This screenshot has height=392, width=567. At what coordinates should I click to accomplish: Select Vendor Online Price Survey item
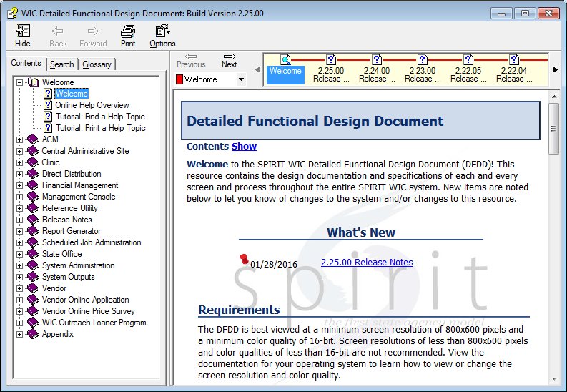(x=88, y=311)
